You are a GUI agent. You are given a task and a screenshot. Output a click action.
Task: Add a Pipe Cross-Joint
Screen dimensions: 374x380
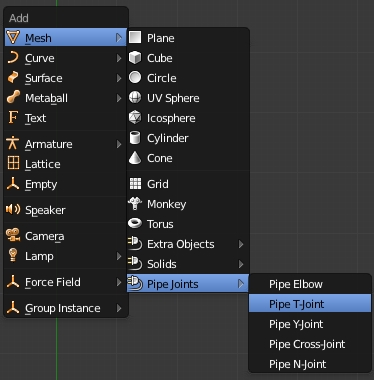310,344
